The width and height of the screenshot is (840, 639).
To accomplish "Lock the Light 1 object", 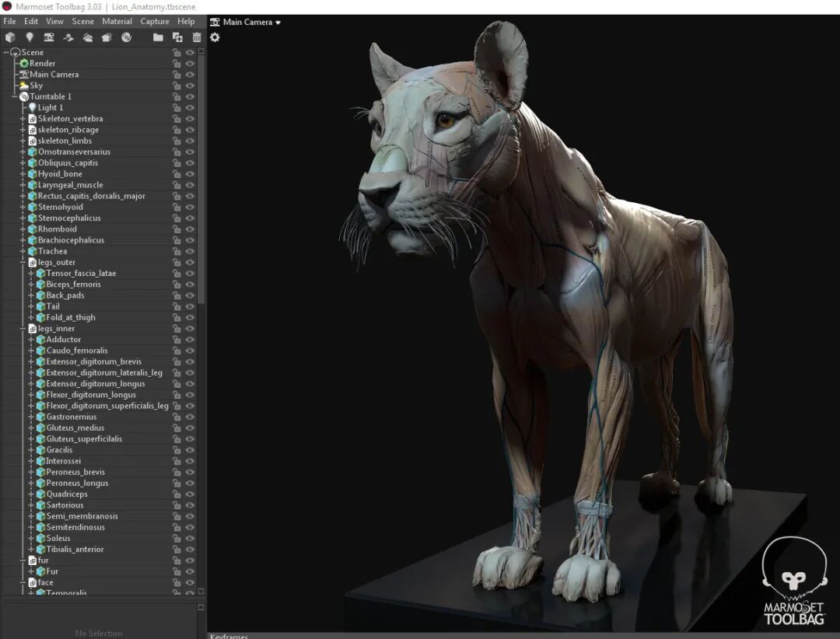I will [x=177, y=107].
